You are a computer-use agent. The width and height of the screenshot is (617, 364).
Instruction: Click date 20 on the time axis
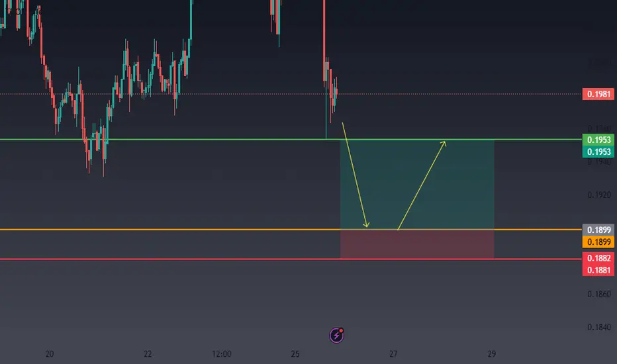click(50, 354)
